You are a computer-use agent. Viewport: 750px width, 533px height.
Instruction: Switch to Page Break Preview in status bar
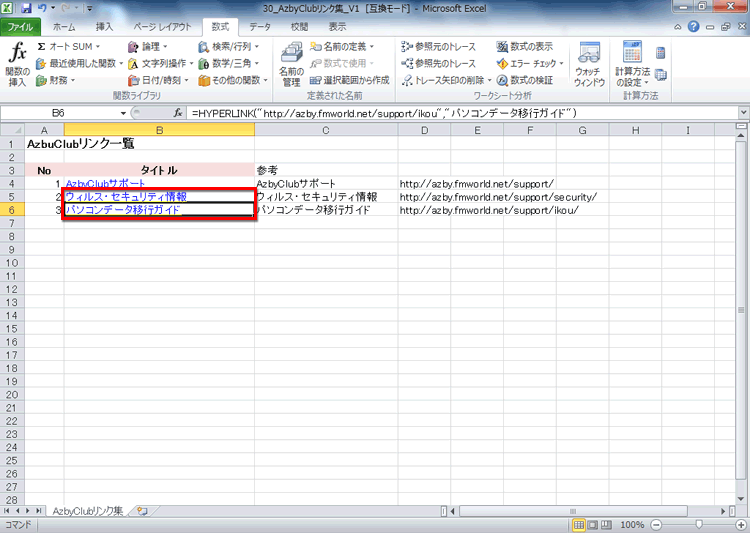(x=606, y=525)
